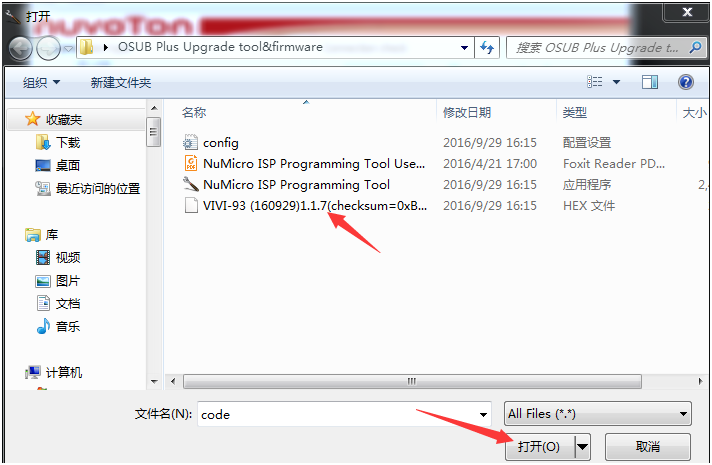
Task: Click the 打开(O) button
Action: click(x=539, y=446)
